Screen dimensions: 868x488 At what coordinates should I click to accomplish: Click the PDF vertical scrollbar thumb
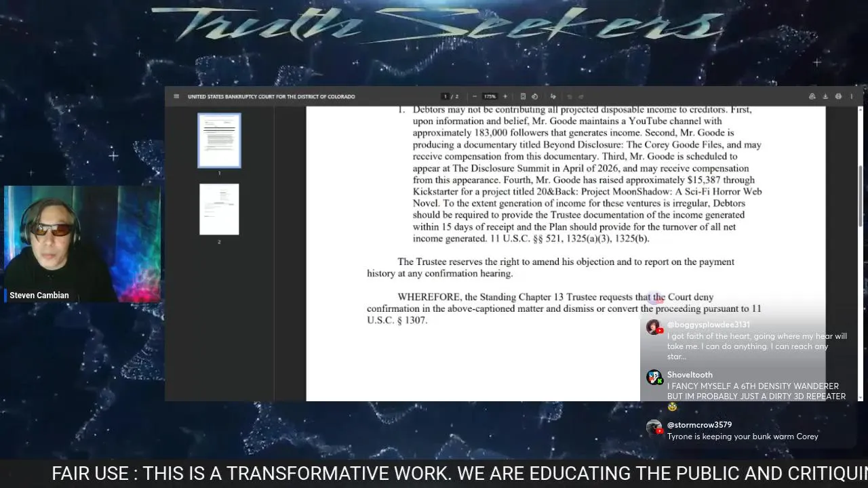pos(861,195)
